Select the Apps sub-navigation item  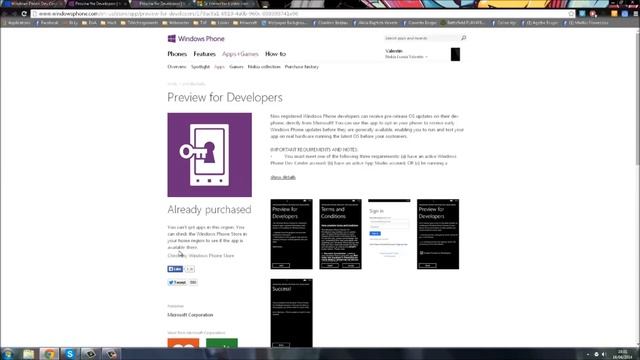[220, 67]
